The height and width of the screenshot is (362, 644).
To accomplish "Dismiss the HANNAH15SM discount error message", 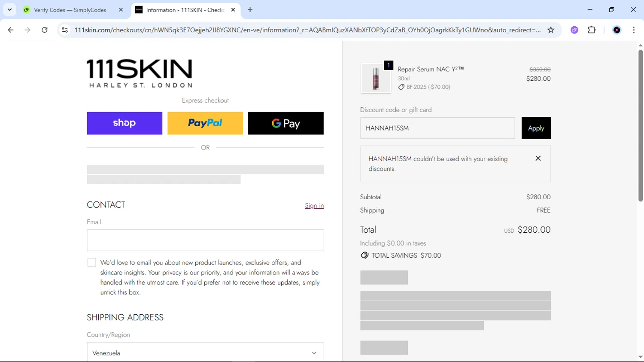I will point(538,158).
